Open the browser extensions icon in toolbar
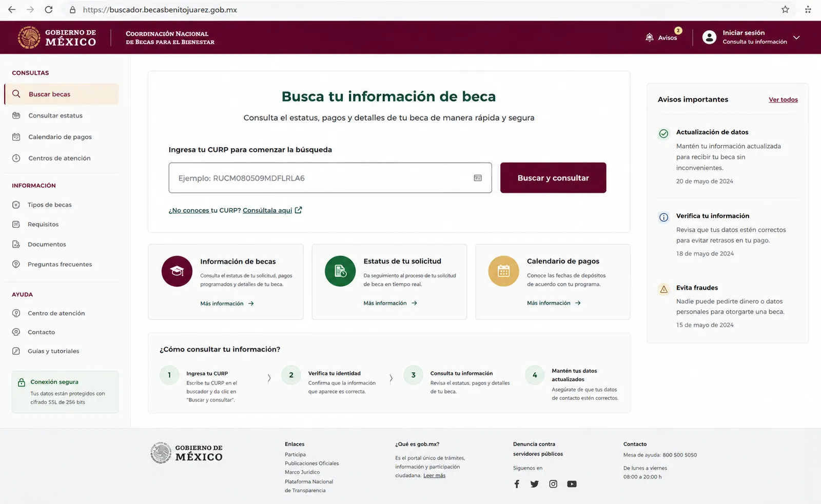The height and width of the screenshot is (504, 821). [808, 10]
